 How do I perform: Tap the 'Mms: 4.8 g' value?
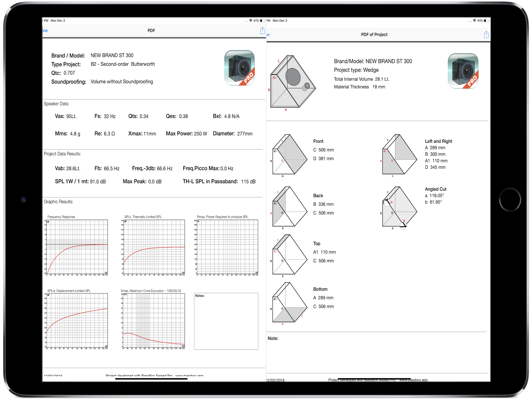coord(68,134)
